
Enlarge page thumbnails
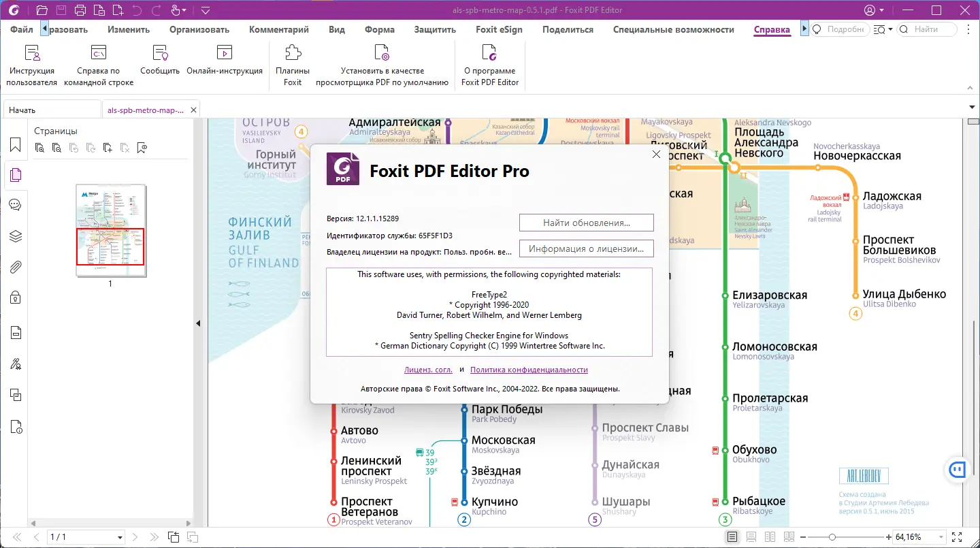(40, 147)
